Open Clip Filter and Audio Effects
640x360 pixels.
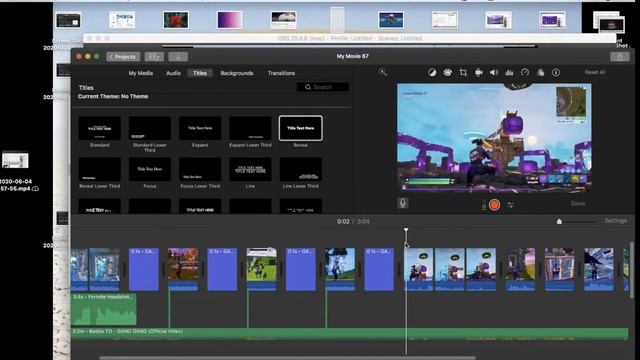[540, 73]
